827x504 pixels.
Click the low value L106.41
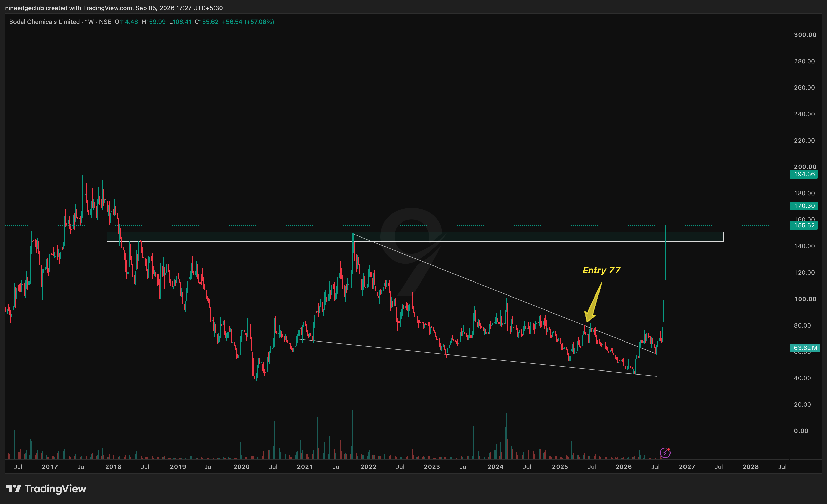(180, 22)
